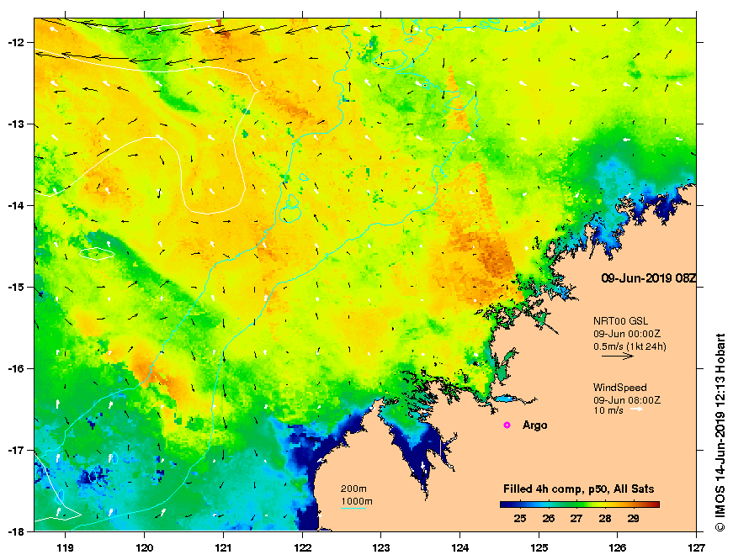Click the 1000m depth contour label
Image resolution: width=733 pixels, height=560 pixels.
coord(357,502)
